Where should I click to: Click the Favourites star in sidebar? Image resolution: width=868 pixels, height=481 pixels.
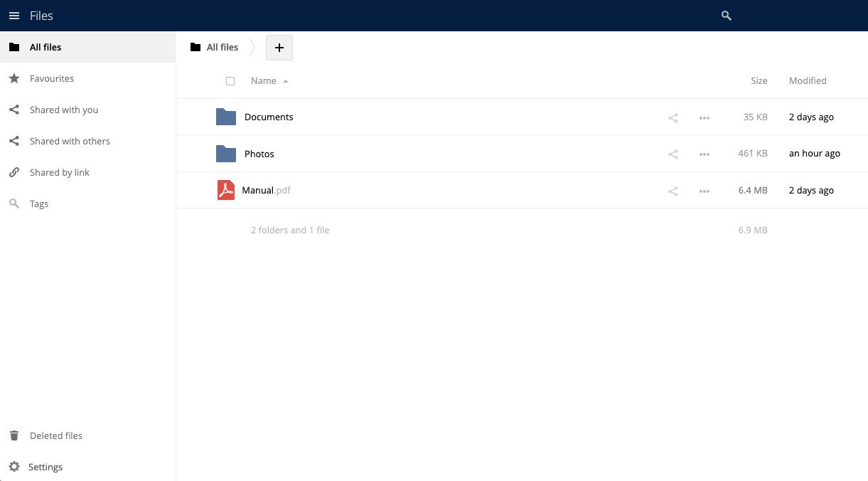pos(51,78)
